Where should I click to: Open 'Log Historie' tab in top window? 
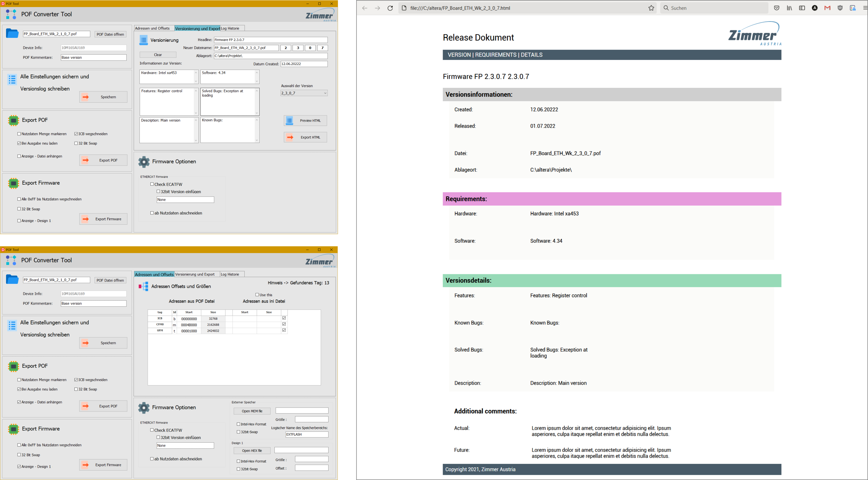pos(232,28)
